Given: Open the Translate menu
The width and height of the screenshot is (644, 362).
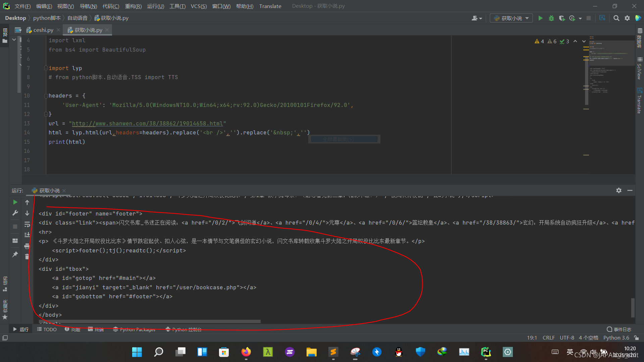Looking at the screenshot, I should coord(270,6).
